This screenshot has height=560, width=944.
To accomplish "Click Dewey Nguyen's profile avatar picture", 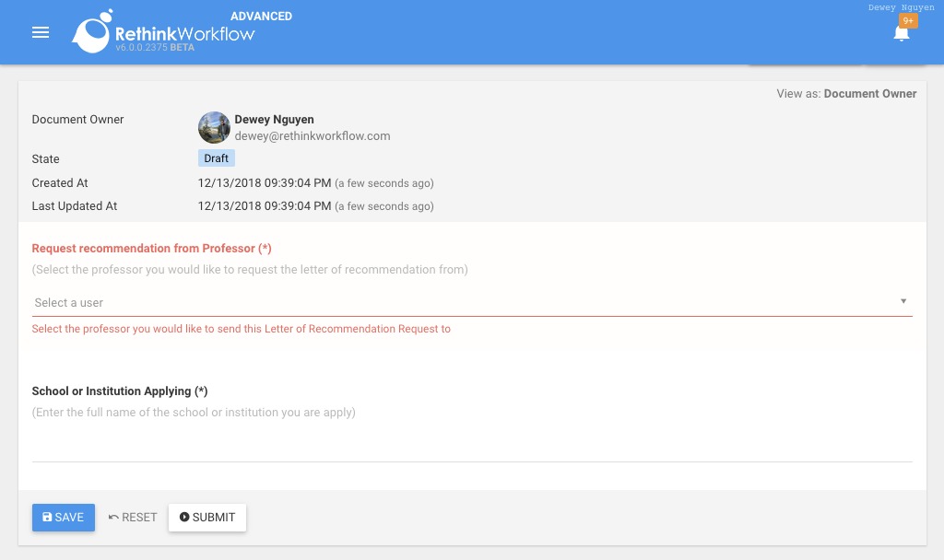I will click(x=214, y=127).
